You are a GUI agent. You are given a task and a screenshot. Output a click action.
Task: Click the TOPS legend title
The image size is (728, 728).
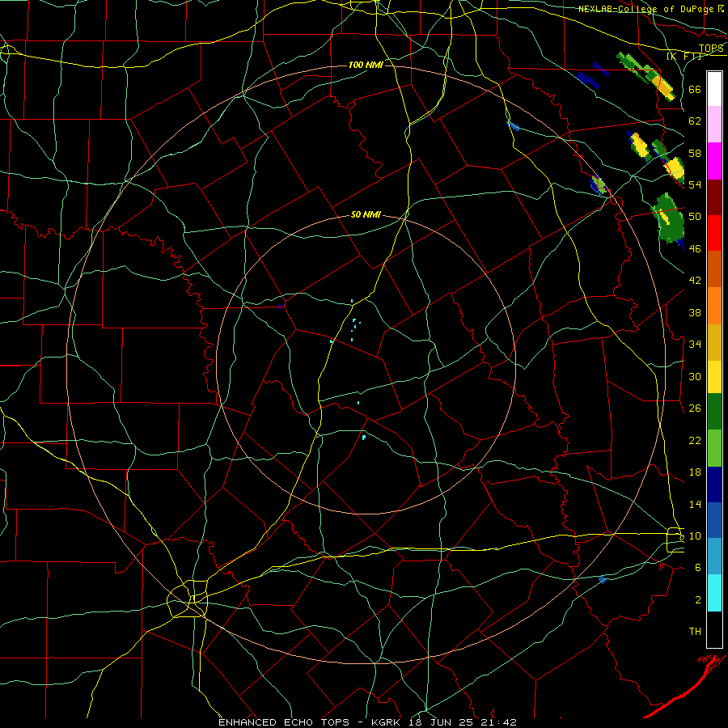click(x=711, y=49)
